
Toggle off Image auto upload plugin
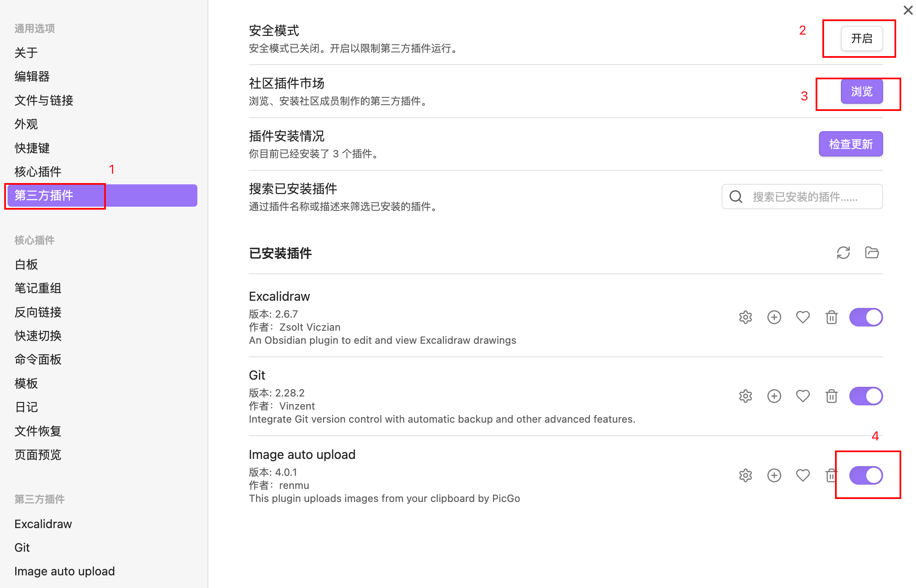866,475
